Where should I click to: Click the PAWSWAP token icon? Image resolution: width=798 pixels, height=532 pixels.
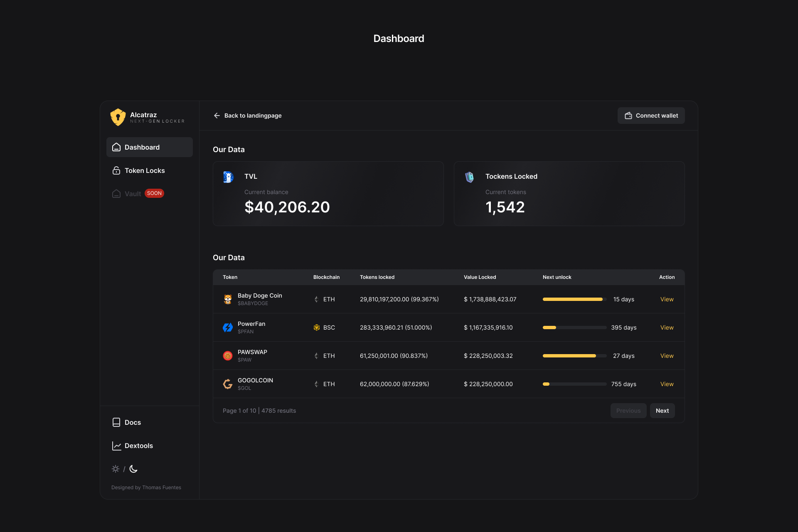(x=228, y=356)
